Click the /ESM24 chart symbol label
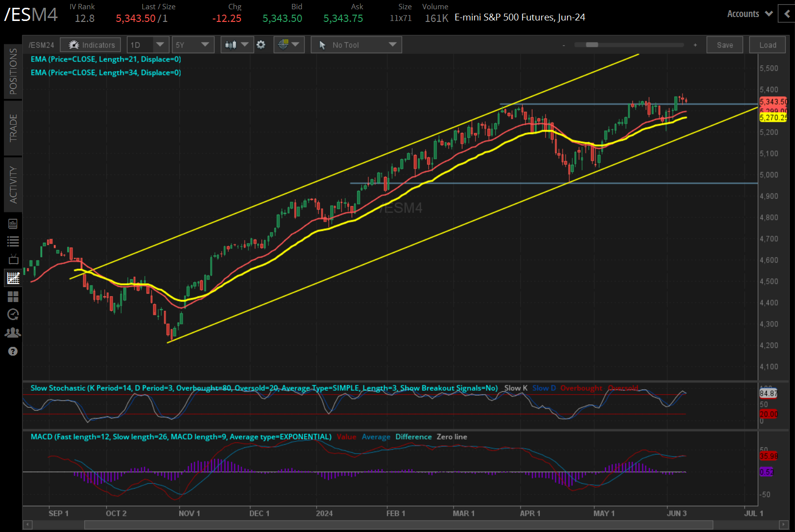This screenshot has width=795, height=532. (x=41, y=45)
